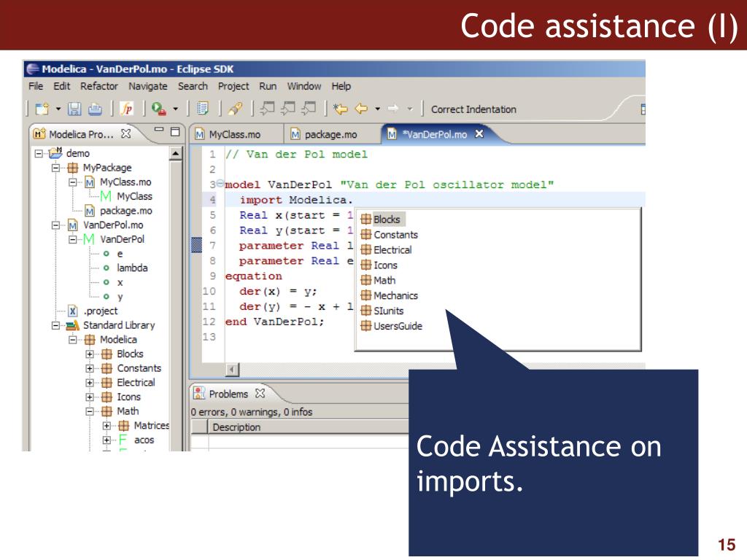Open the New wizard dropdown arrow

click(58, 109)
